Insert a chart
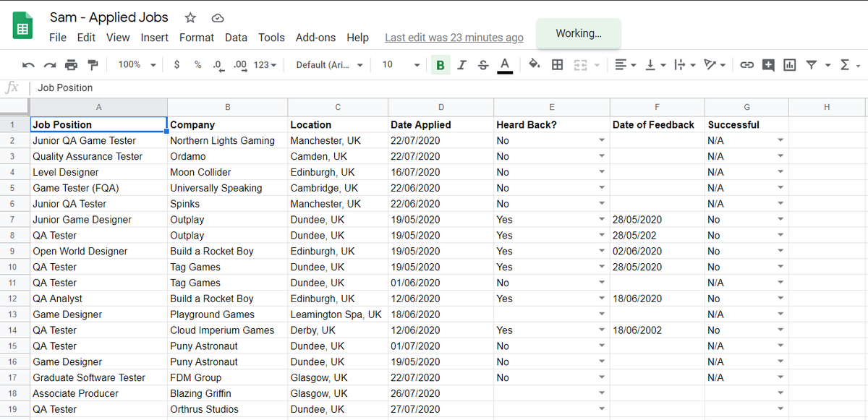 pyautogui.click(x=790, y=65)
